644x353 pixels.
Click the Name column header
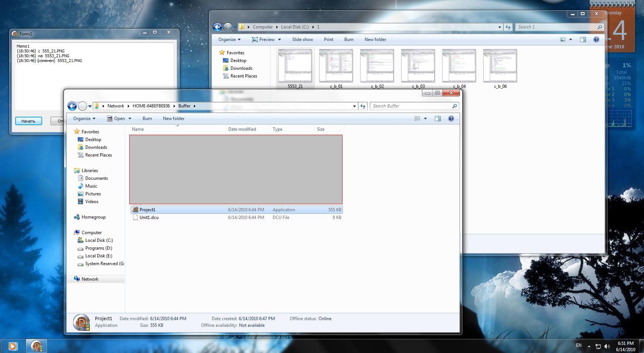coord(138,129)
